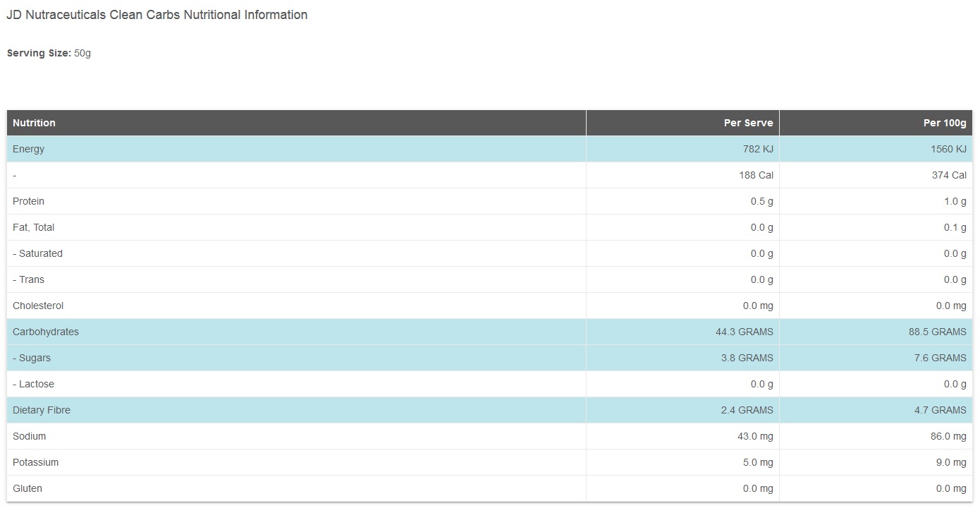Click the 88.5 GRAMS carbohydrates value
This screenshot has height=513, width=980.
click(938, 332)
